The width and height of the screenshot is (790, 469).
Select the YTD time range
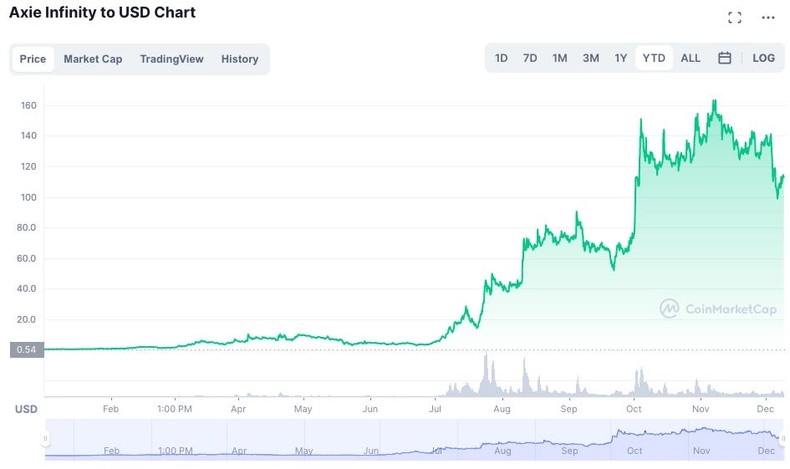(654, 58)
